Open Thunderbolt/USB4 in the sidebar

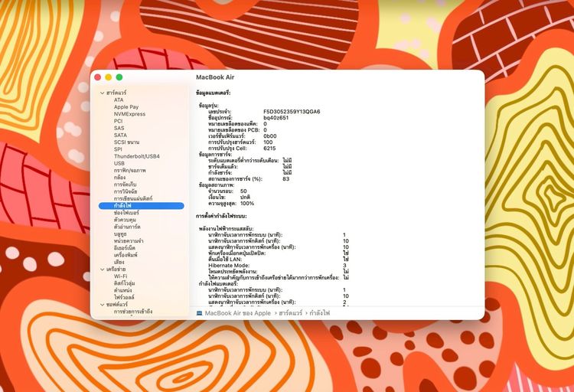pos(137,156)
